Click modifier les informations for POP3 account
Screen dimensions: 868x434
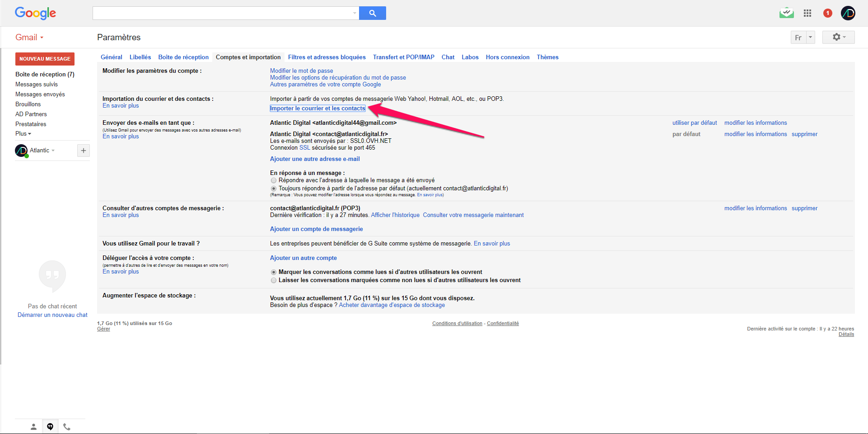pyautogui.click(x=756, y=208)
